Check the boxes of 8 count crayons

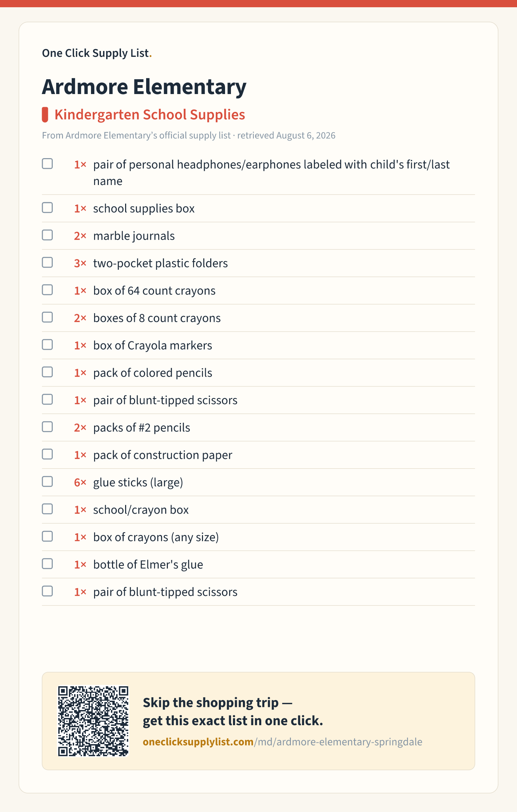[x=47, y=317]
